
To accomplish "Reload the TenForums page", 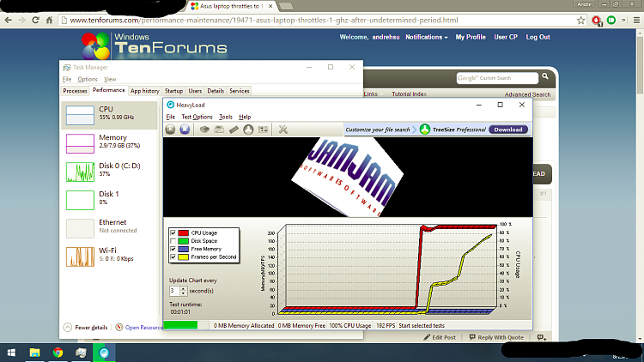I will [x=36, y=20].
